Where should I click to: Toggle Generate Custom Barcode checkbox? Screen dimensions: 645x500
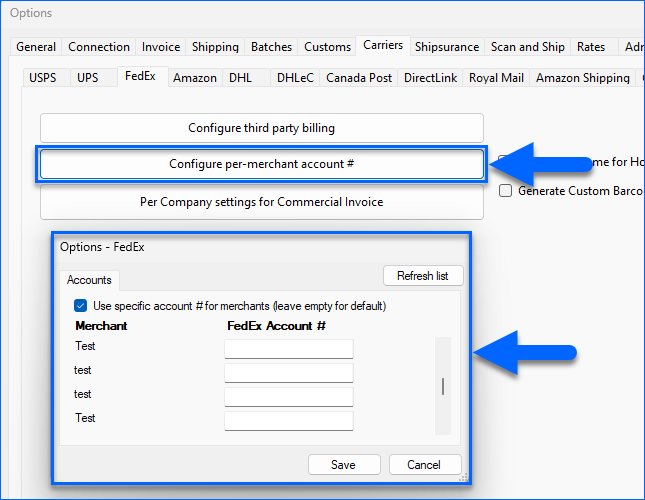click(x=506, y=191)
